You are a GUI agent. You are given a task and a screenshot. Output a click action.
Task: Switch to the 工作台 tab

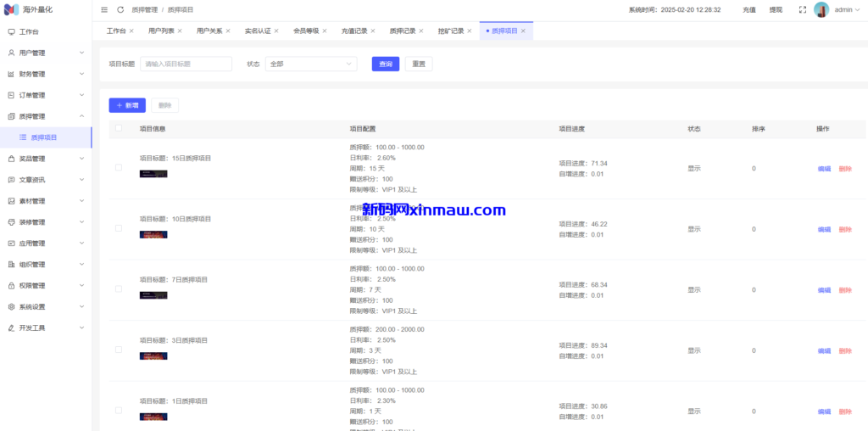click(116, 31)
